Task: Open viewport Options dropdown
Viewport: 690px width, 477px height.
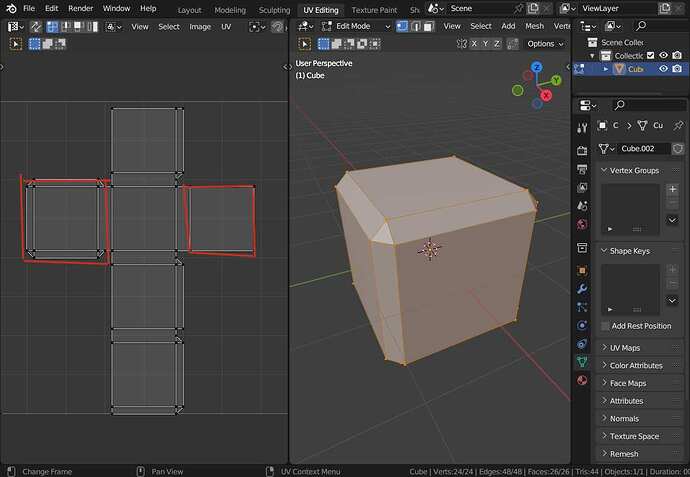Action: (545, 44)
